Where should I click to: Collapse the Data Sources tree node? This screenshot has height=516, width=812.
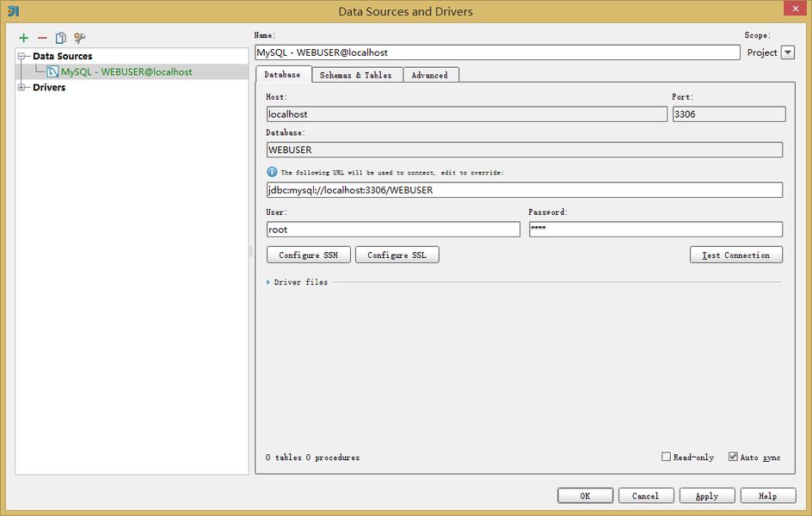tap(22, 57)
